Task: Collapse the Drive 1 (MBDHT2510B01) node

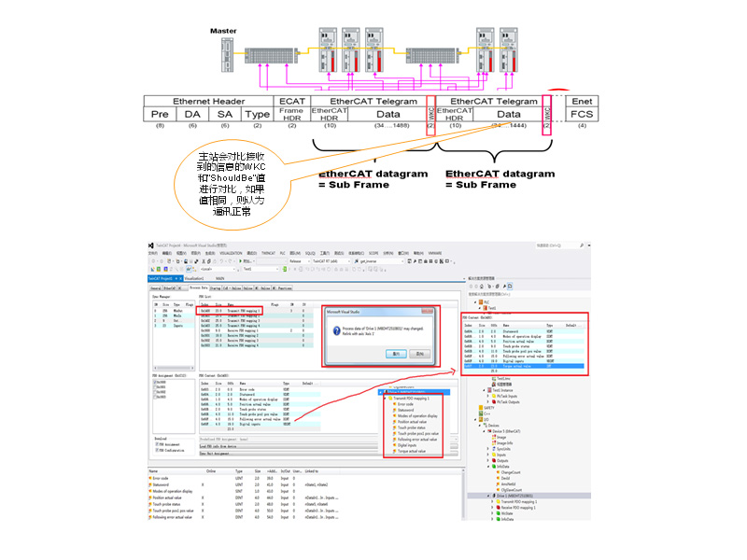Action: [x=487, y=496]
